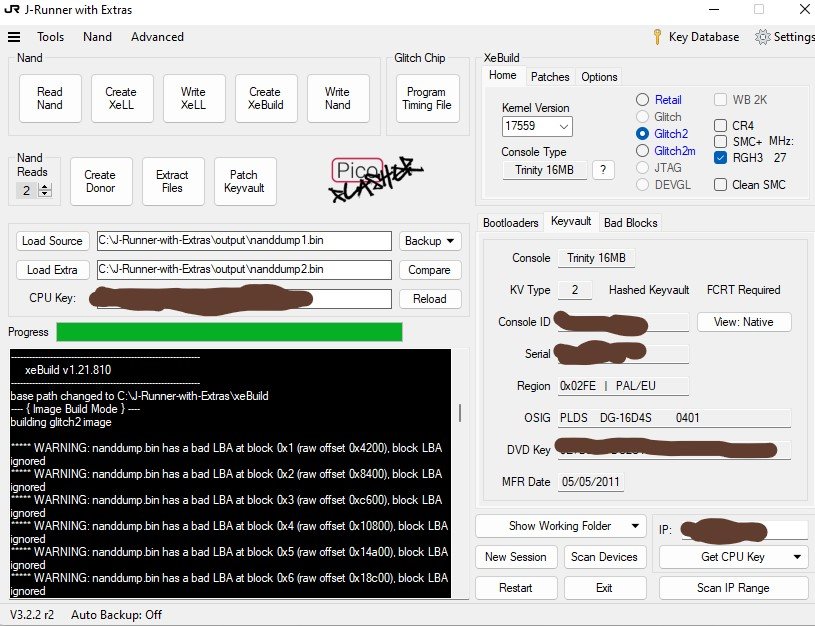Click Program Timing File button

click(x=427, y=98)
